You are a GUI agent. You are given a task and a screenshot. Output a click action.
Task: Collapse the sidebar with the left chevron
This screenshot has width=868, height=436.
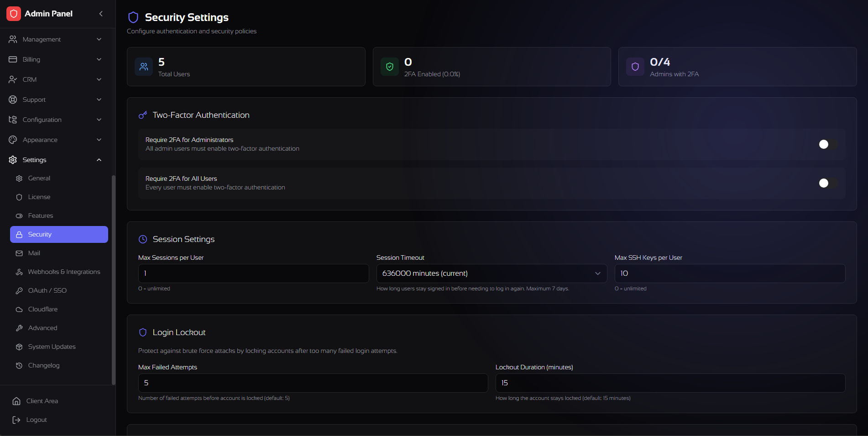[x=101, y=14]
